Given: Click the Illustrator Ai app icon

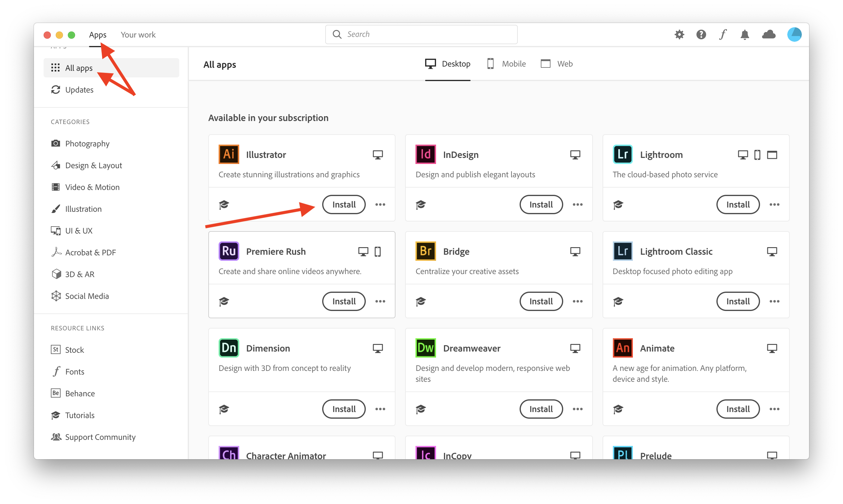Looking at the screenshot, I should click(229, 154).
